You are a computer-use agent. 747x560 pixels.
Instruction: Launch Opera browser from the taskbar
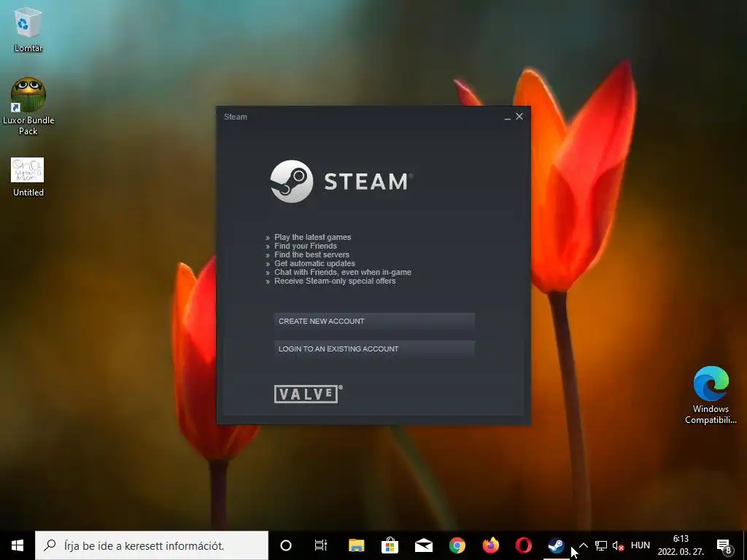point(524,545)
